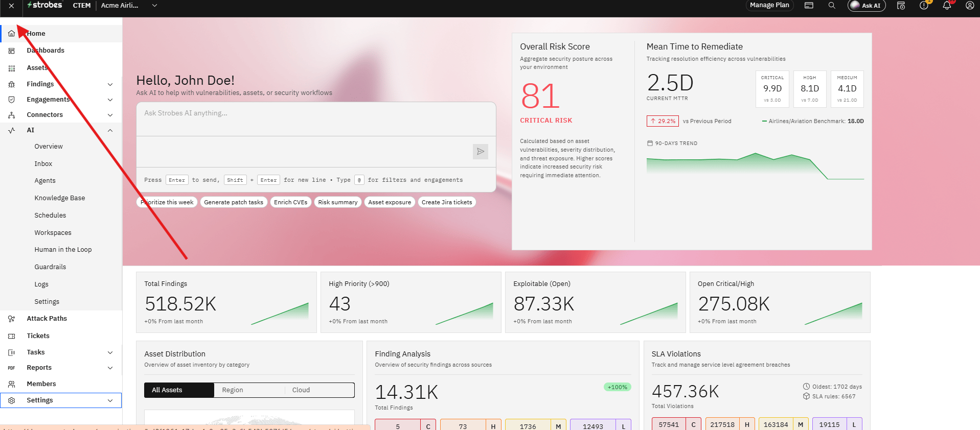
Task: Click the Ask AI button
Action: point(867,6)
